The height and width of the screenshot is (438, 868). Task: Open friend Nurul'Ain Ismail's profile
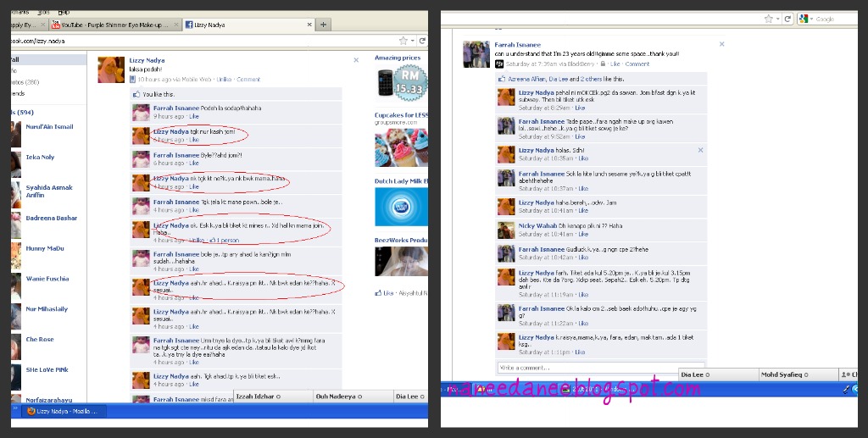49,126
